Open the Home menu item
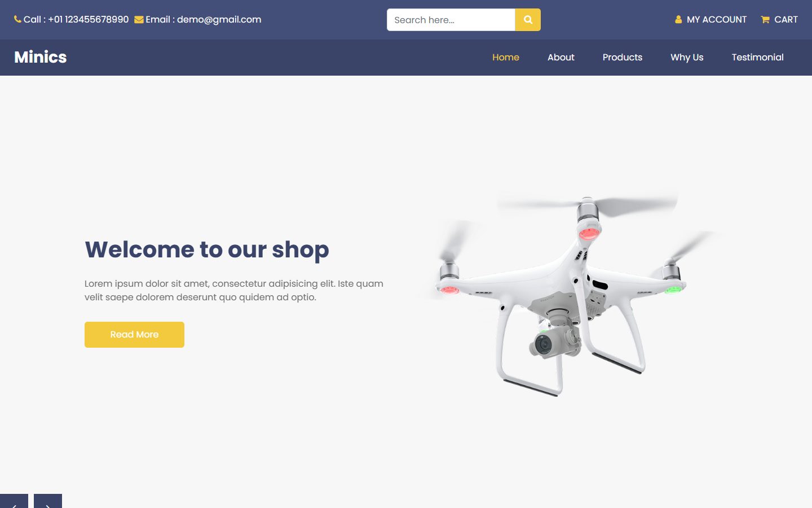 (x=506, y=57)
